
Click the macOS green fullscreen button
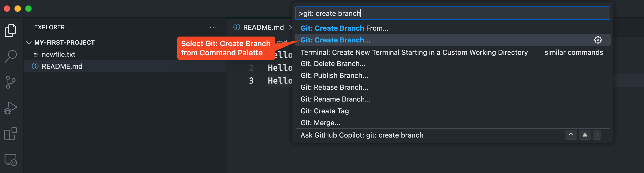tap(28, 9)
